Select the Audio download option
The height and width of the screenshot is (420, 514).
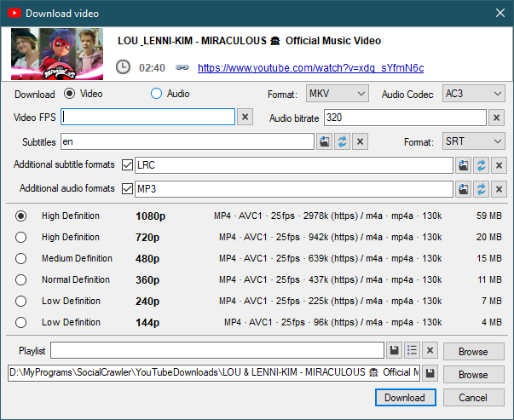click(156, 94)
